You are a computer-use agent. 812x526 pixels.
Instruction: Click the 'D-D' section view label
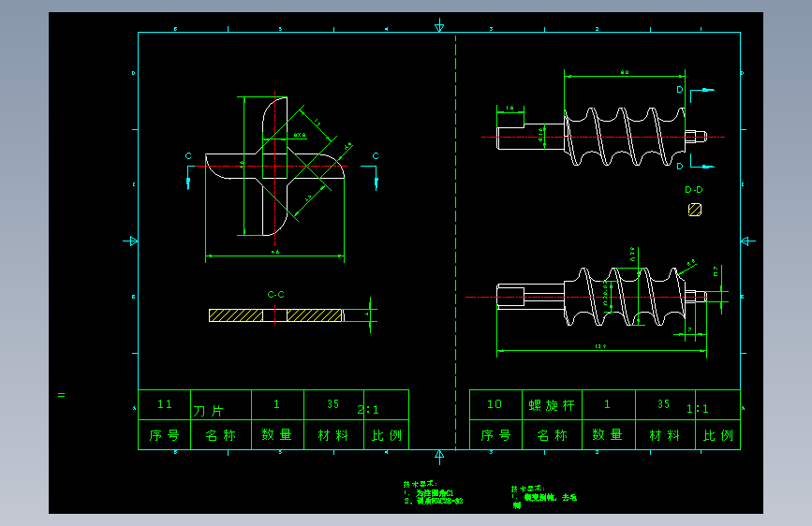tap(694, 190)
